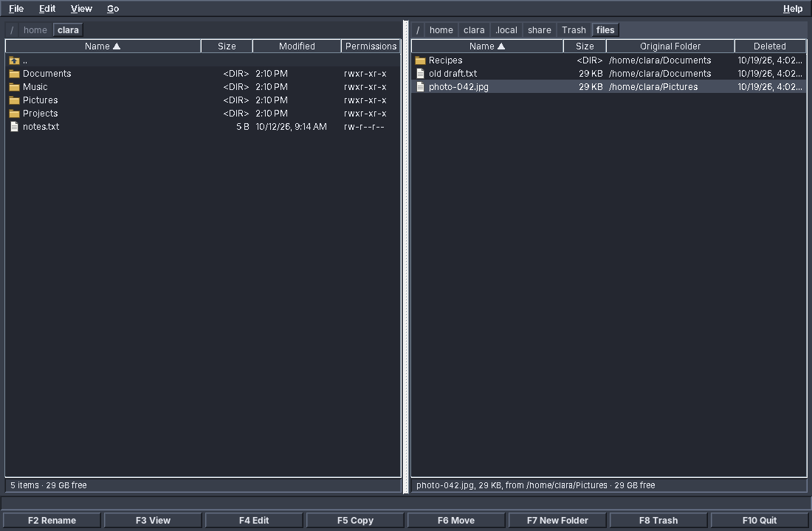Select the old draft.txt file name
Screen dimensions: 812x531
(x=453, y=74)
